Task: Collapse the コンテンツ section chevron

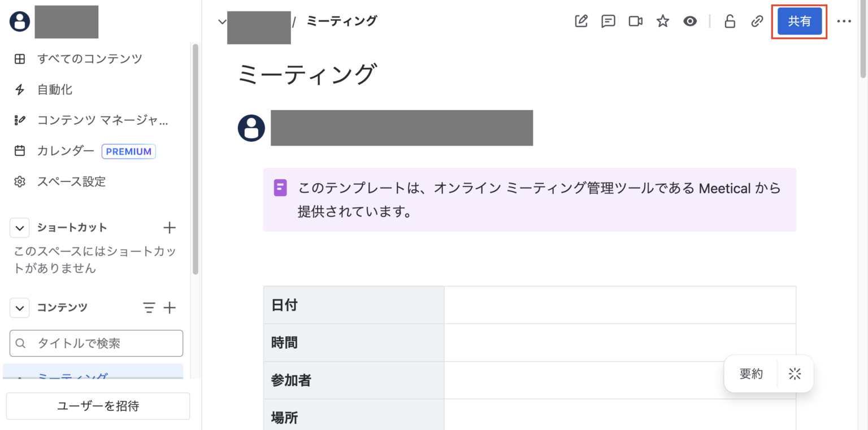Action: (x=19, y=307)
